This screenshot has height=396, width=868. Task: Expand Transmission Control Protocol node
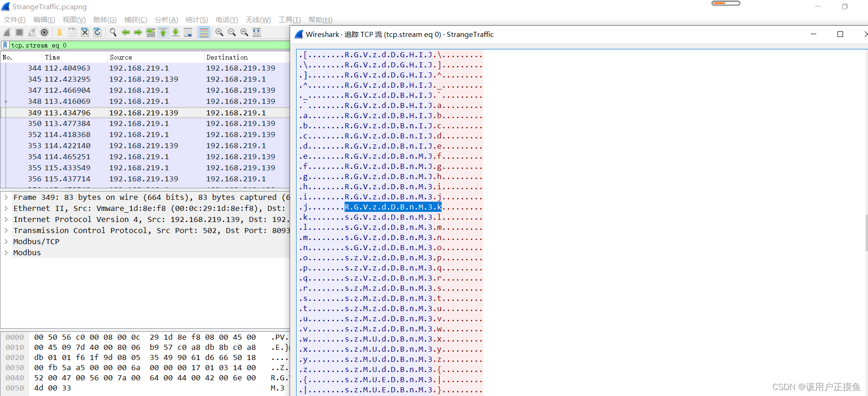(x=6, y=230)
